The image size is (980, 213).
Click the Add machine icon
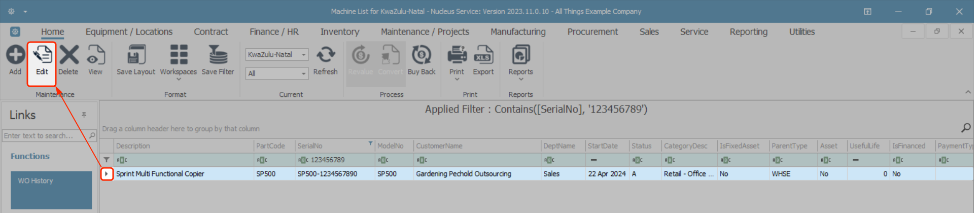tap(15, 55)
